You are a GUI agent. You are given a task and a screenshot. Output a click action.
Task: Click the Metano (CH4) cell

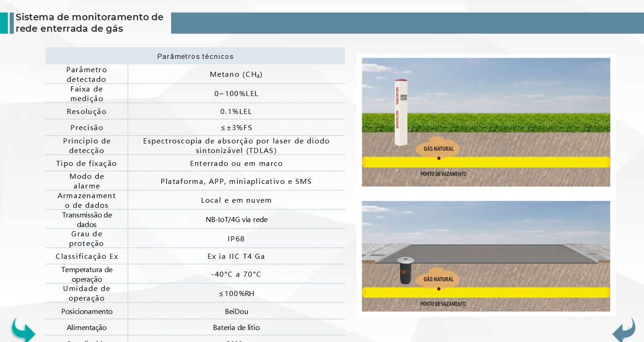click(x=236, y=74)
